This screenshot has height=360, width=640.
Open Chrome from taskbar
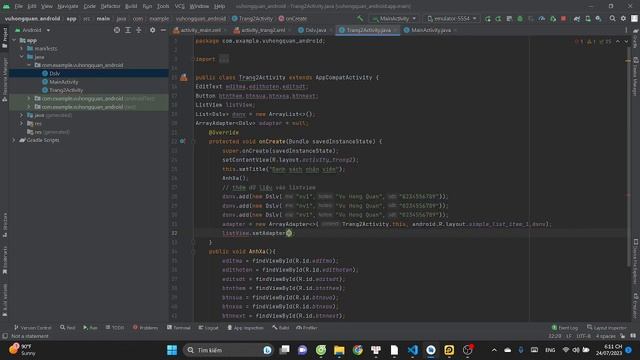(358, 350)
